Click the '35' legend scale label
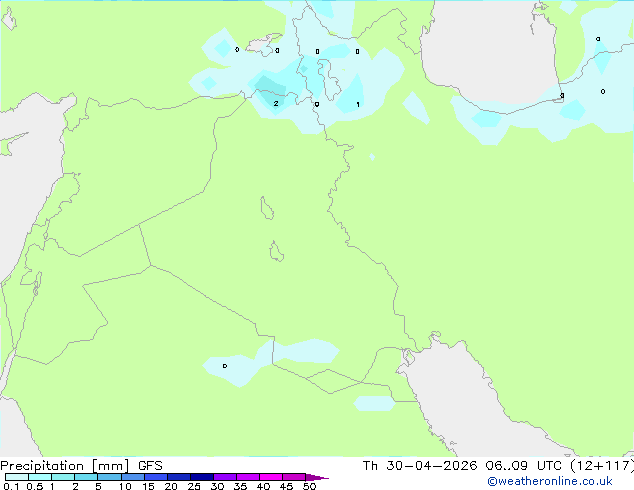634x490 pixels. point(240,486)
